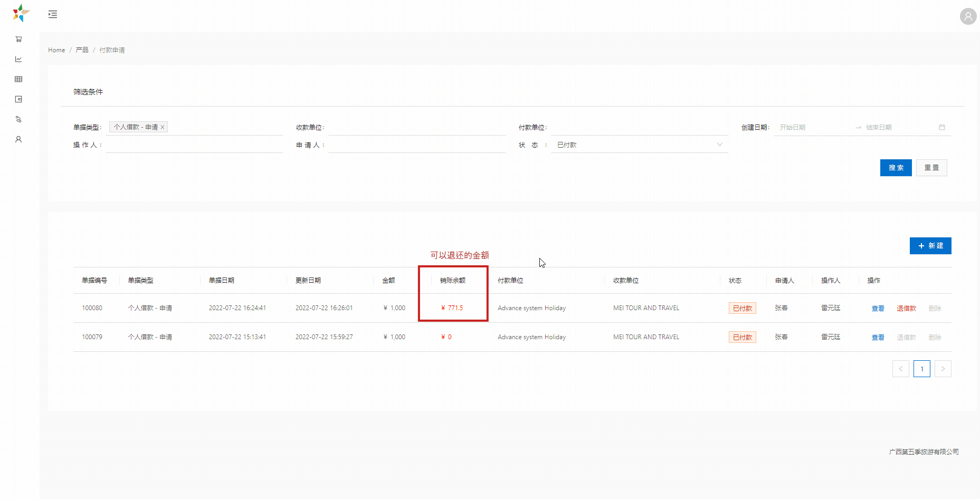Click the 开始日期 start date field
This screenshot has width=980, height=499.
(813, 127)
